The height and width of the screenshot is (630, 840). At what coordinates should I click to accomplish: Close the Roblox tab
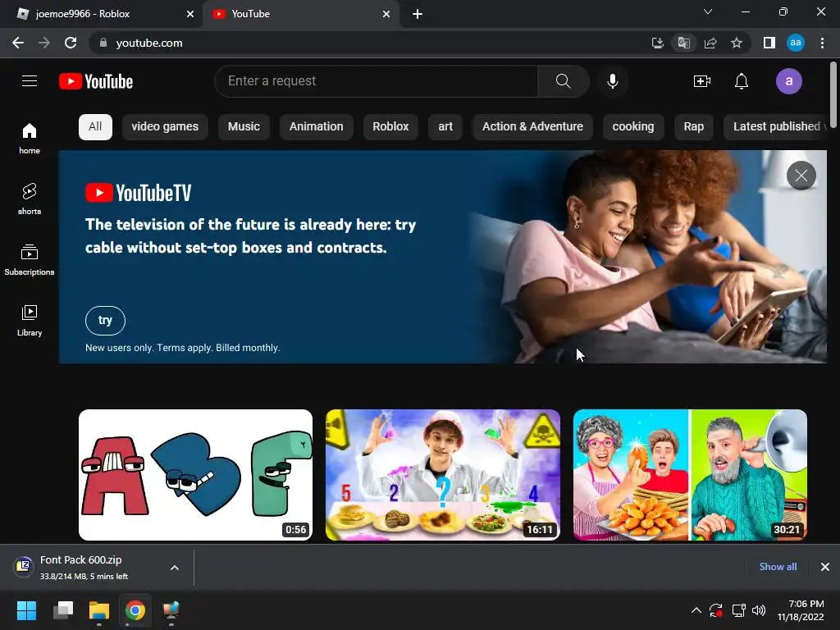tap(190, 14)
